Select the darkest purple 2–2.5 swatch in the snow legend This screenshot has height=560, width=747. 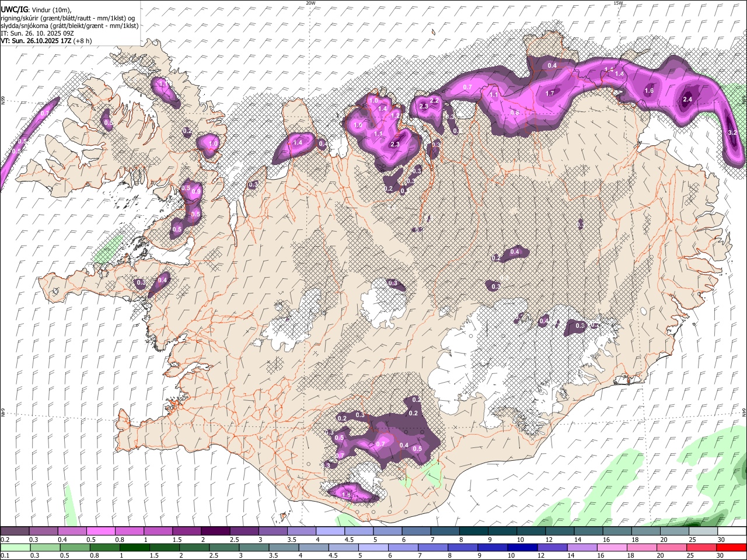pyautogui.click(x=215, y=531)
